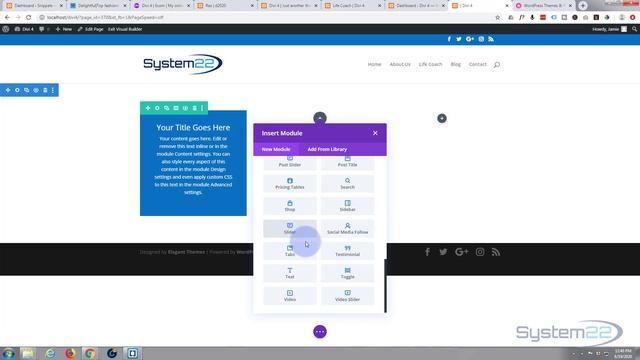Insert the Shop module
640x360 pixels.
pos(290,206)
